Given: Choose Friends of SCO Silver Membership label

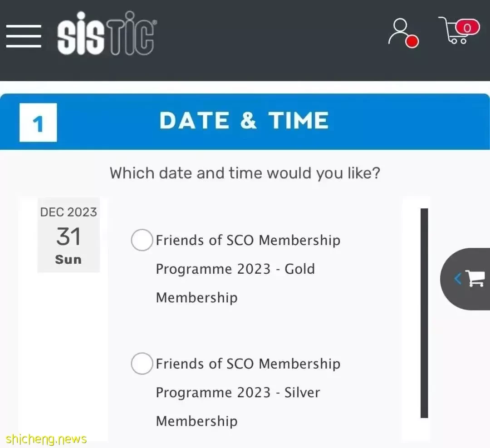Looking at the screenshot, I should click(248, 392).
